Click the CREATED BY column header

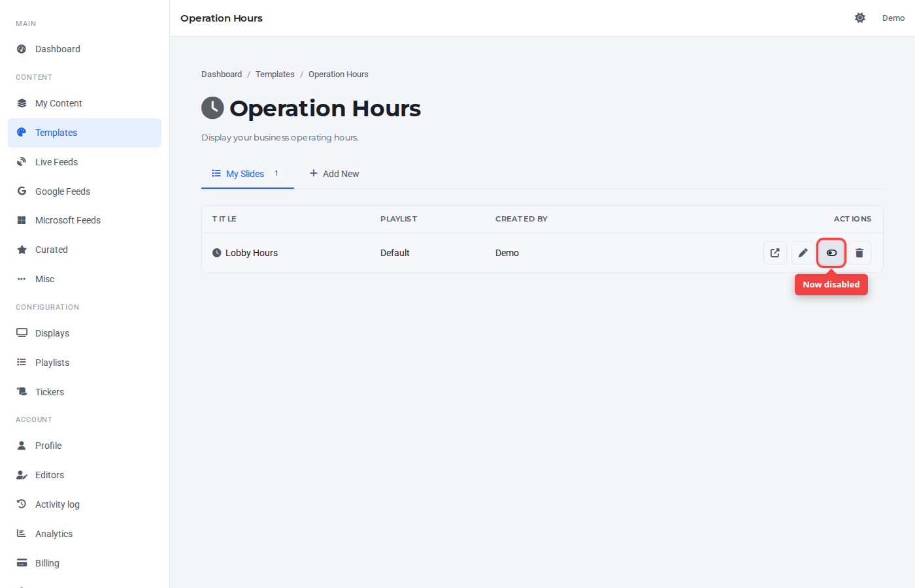point(522,219)
